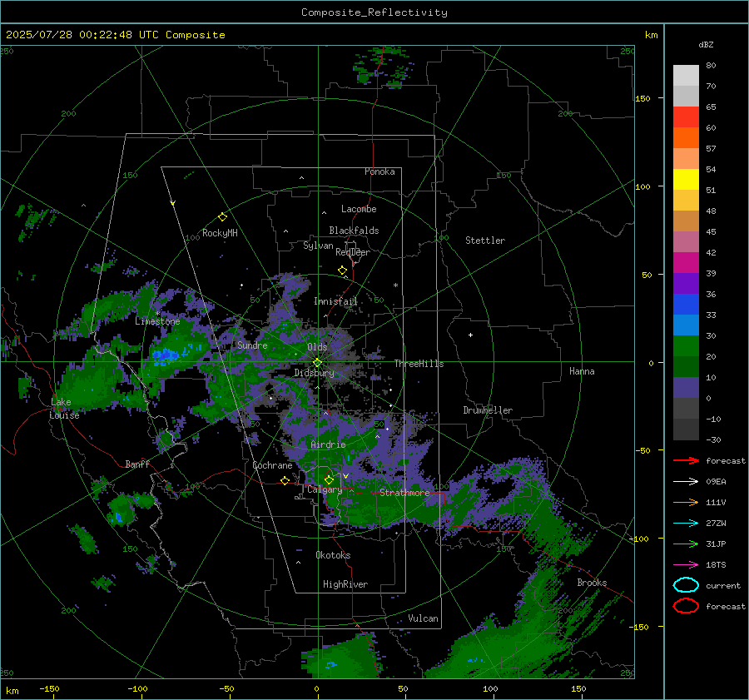Pick the green 31JP arrow symbol

pos(686,544)
